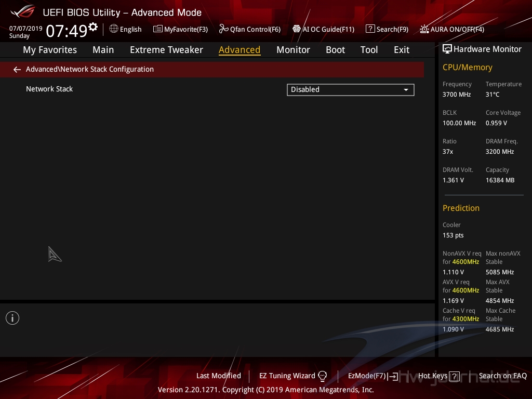Click the back arrow in breadcrumb
The height and width of the screenshot is (399, 532).
coord(17,70)
